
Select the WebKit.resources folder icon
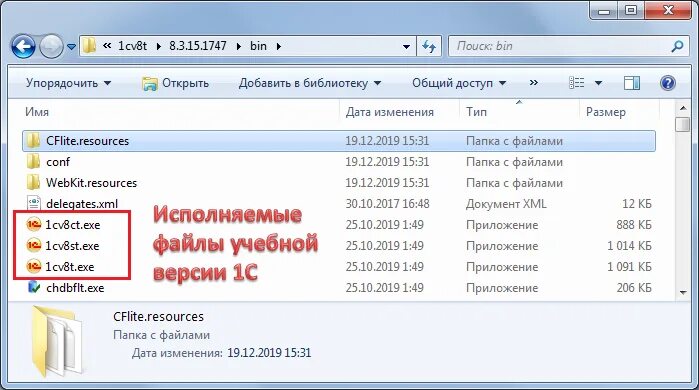[x=34, y=182]
